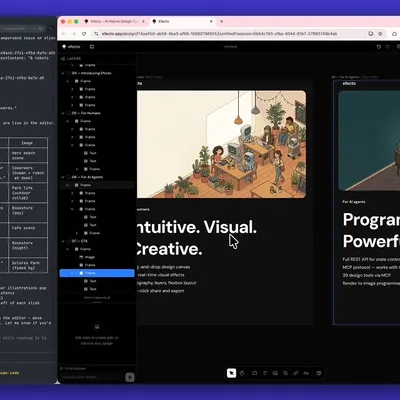Close the active 'Efecto' tab
This screenshot has height=400, width=400.
pyautogui.click(x=211, y=21)
